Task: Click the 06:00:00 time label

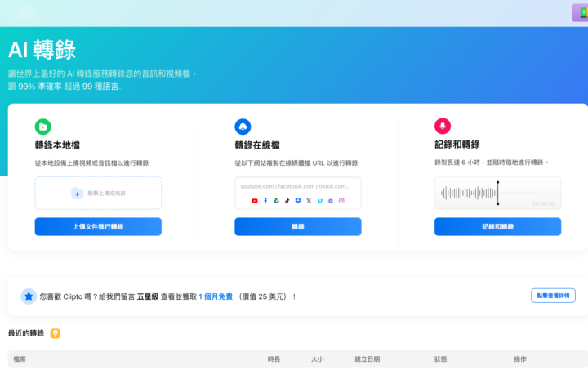Action: (x=544, y=203)
